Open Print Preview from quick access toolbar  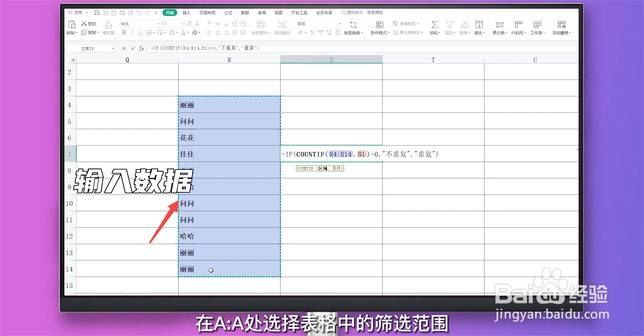pos(130,13)
